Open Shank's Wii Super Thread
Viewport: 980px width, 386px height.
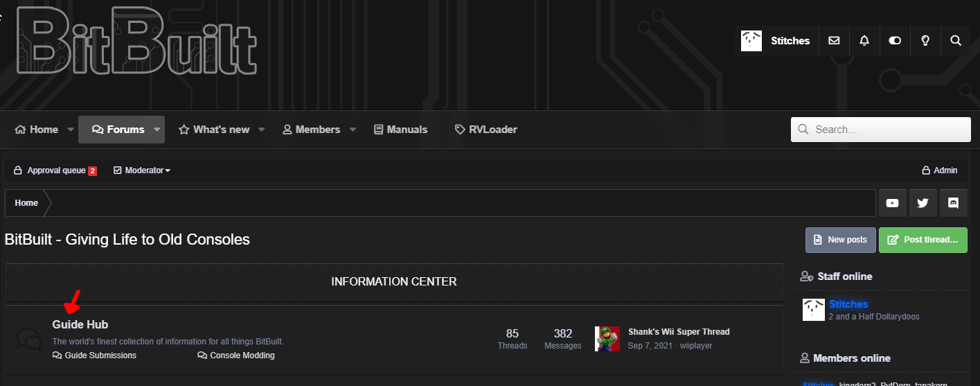(679, 332)
